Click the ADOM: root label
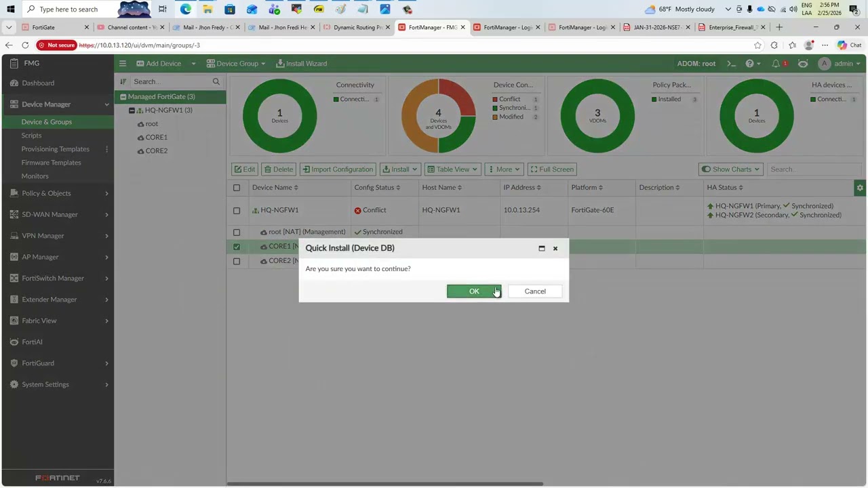 point(696,64)
